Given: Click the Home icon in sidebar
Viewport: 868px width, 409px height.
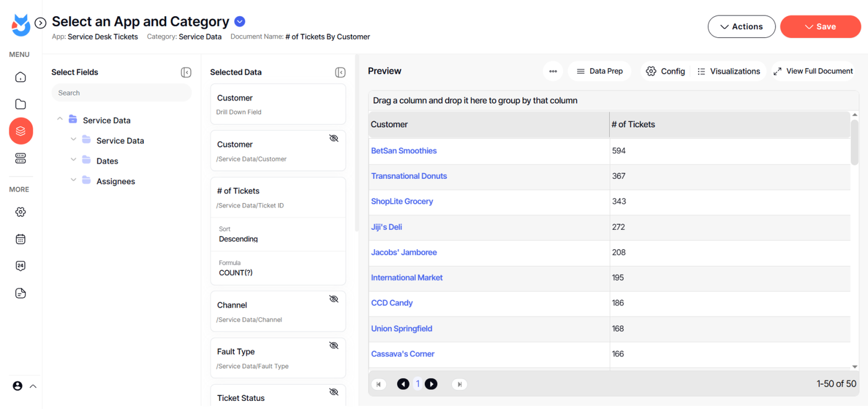Looking at the screenshot, I should coord(20,77).
